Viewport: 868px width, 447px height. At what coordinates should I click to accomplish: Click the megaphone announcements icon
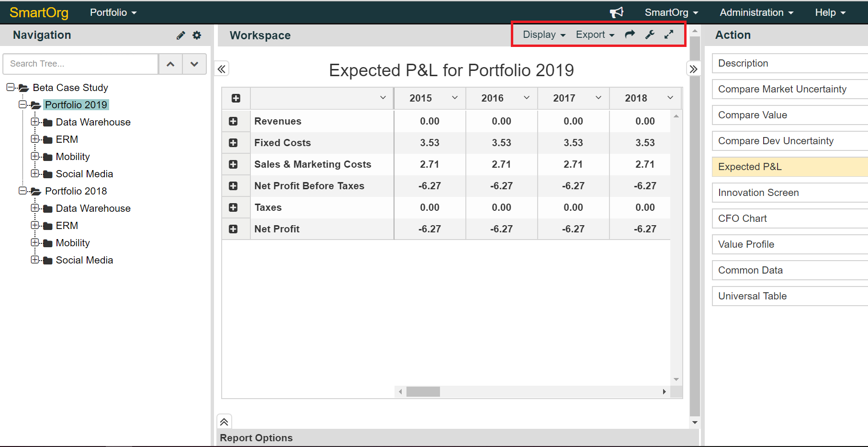pos(617,12)
